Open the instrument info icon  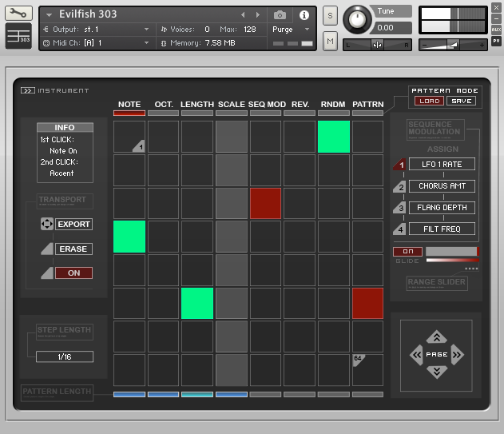tap(304, 15)
